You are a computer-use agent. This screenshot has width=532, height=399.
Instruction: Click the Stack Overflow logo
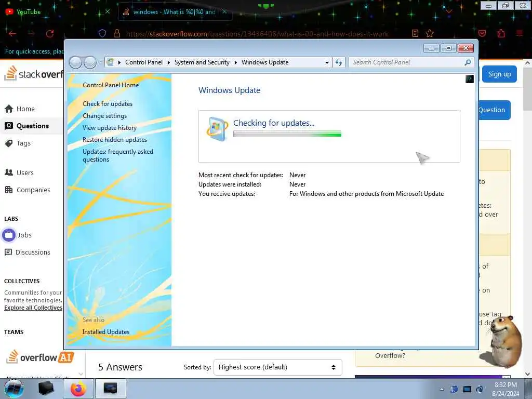click(x=34, y=73)
